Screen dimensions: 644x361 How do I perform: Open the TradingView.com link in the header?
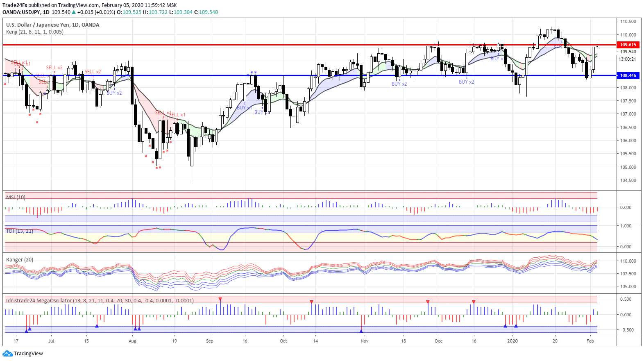point(79,5)
